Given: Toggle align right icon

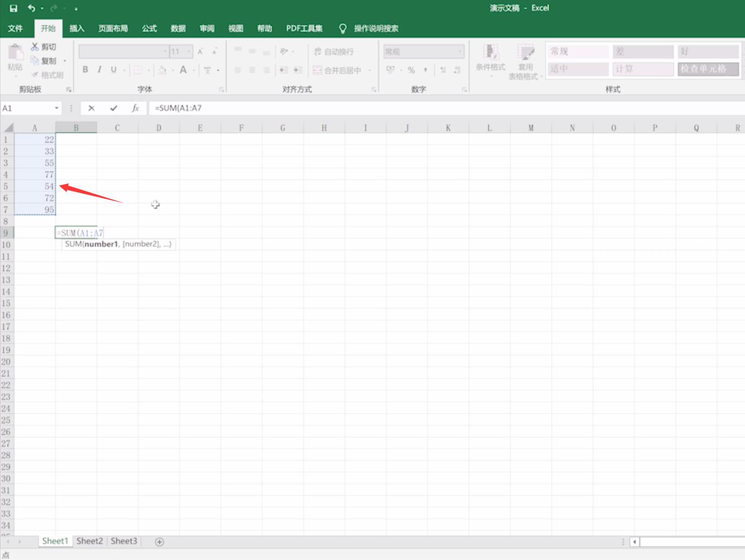Looking at the screenshot, I should [266, 70].
